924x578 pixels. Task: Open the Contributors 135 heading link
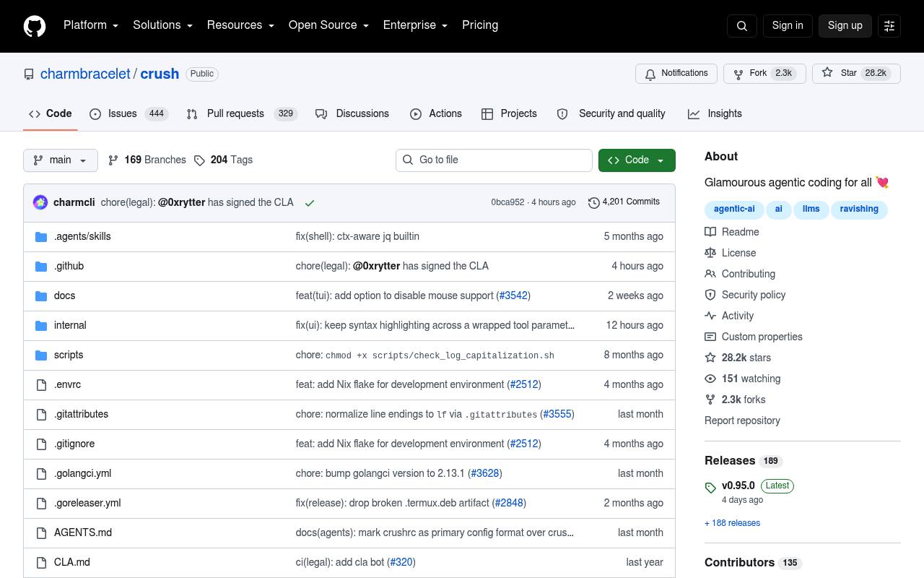pos(753,563)
